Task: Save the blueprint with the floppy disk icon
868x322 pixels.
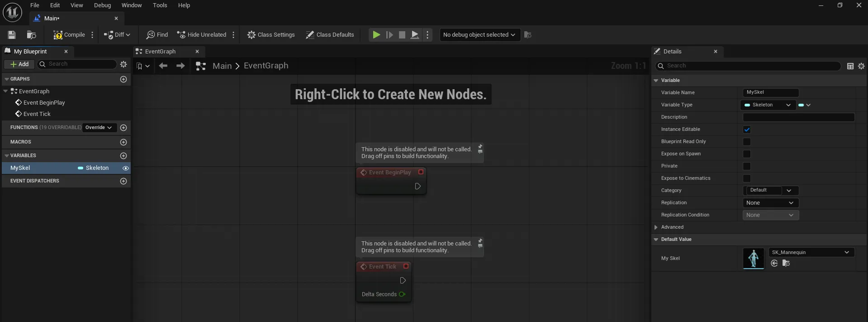Action: click(x=12, y=35)
